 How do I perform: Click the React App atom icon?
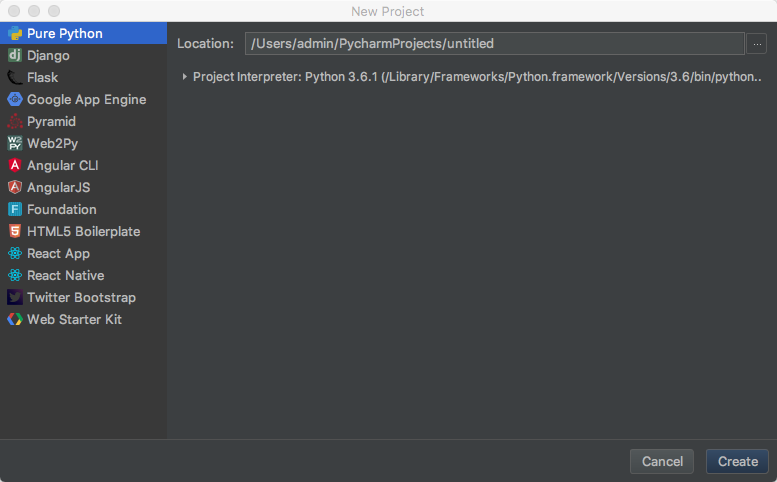point(15,253)
